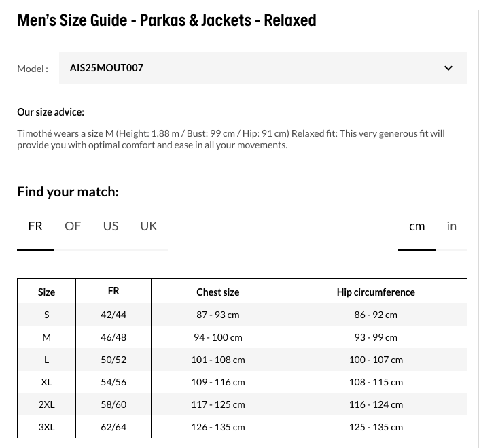Click the L size row label
479x448 pixels.
pos(46,360)
